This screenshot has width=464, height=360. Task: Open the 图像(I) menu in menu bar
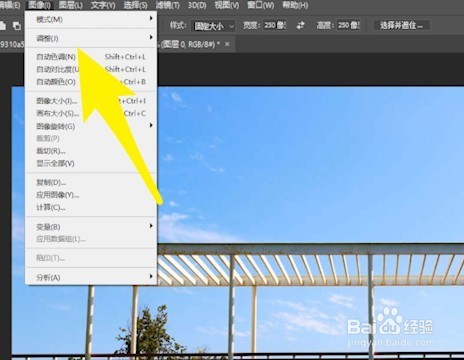click(x=39, y=5)
